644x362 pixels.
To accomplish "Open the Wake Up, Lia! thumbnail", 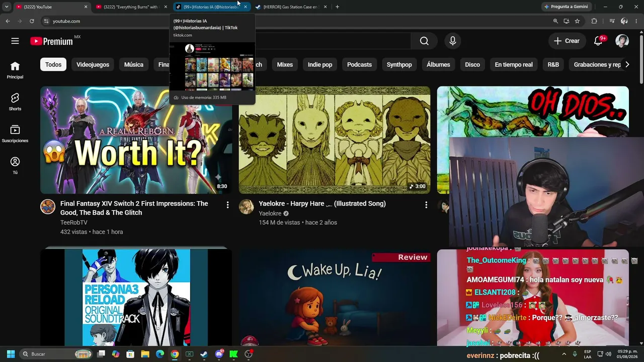I will coord(335,298).
